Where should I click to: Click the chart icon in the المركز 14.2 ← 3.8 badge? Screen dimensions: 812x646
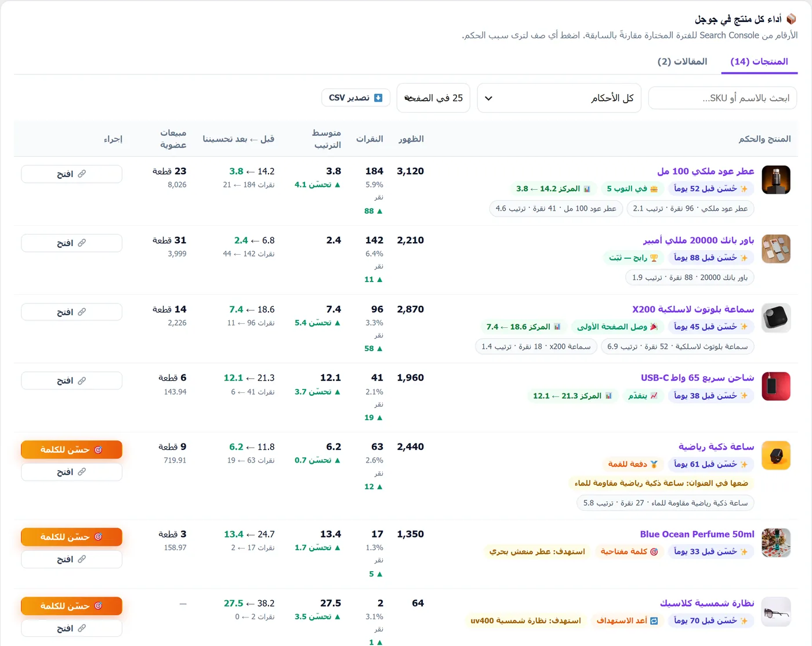587,189
